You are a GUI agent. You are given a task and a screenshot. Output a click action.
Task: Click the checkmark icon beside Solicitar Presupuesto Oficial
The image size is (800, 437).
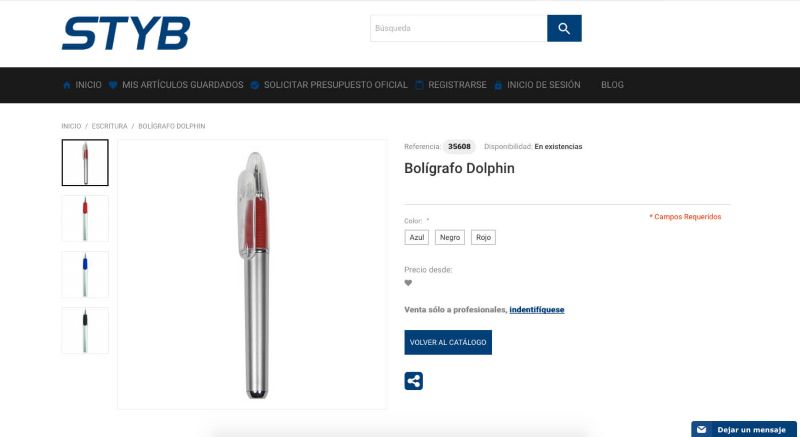(x=255, y=85)
